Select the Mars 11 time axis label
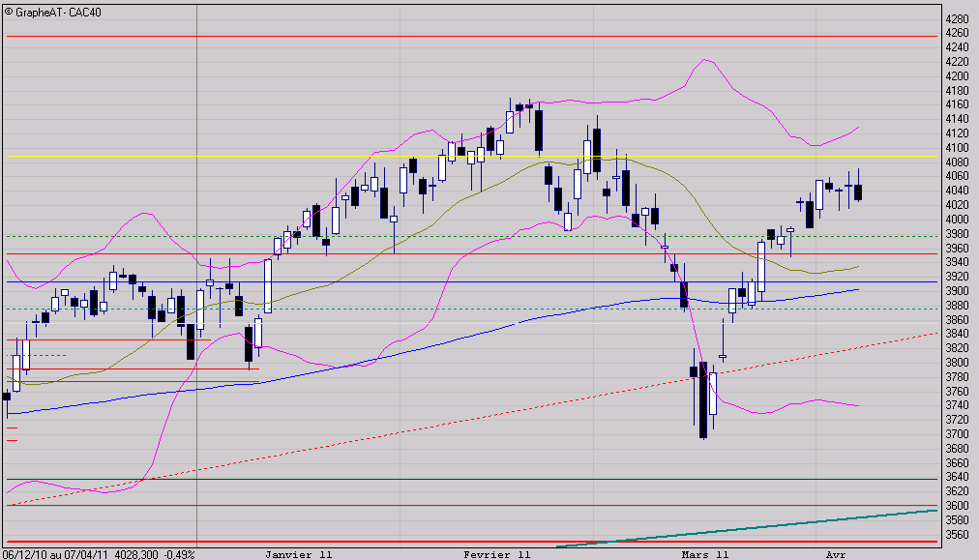979x560 pixels. (x=705, y=554)
